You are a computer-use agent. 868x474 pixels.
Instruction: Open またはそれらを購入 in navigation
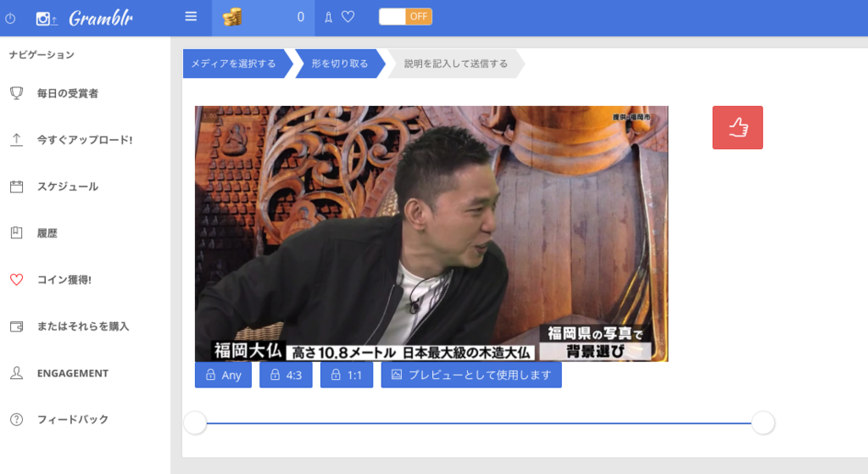point(83,326)
